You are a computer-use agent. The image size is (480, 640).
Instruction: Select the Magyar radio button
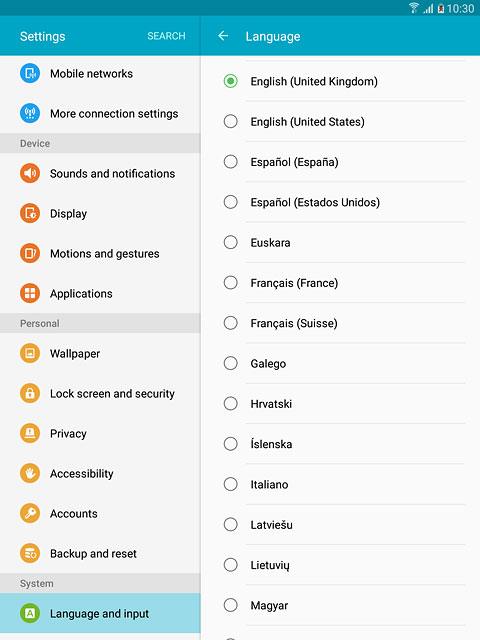click(x=231, y=605)
